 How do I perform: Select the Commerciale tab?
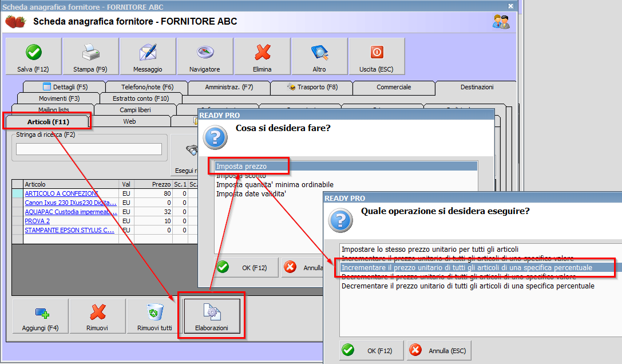[x=394, y=87]
